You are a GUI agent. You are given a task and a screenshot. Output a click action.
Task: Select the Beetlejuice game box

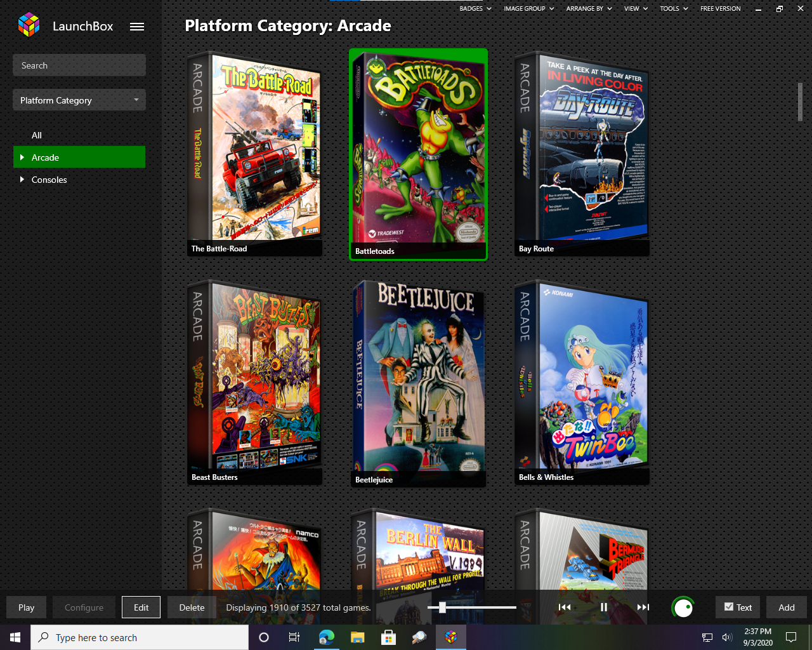tap(418, 383)
